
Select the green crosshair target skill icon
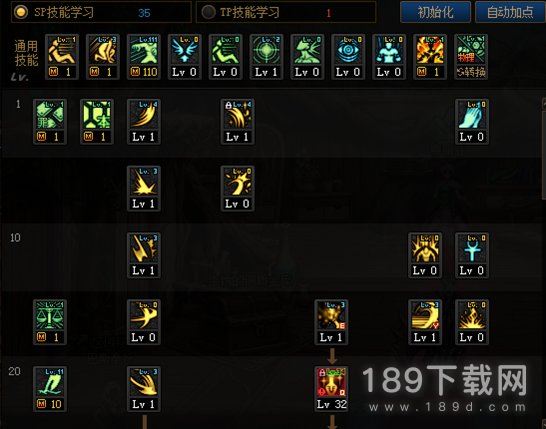coord(266,57)
